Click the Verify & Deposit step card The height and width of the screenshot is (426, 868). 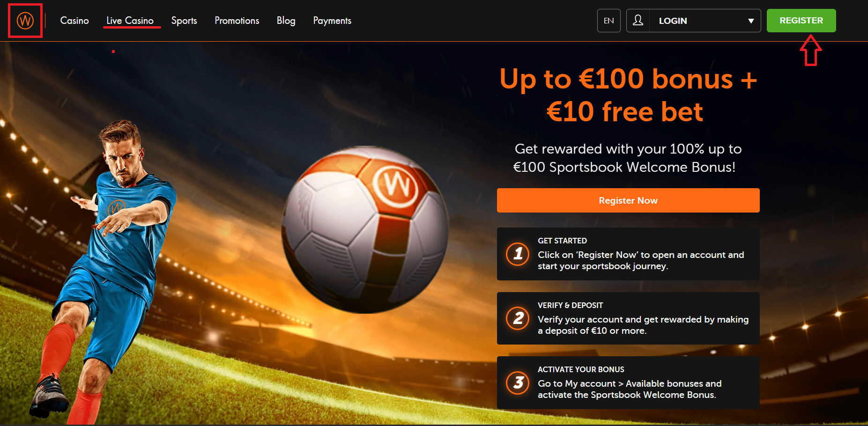tap(628, 318)
